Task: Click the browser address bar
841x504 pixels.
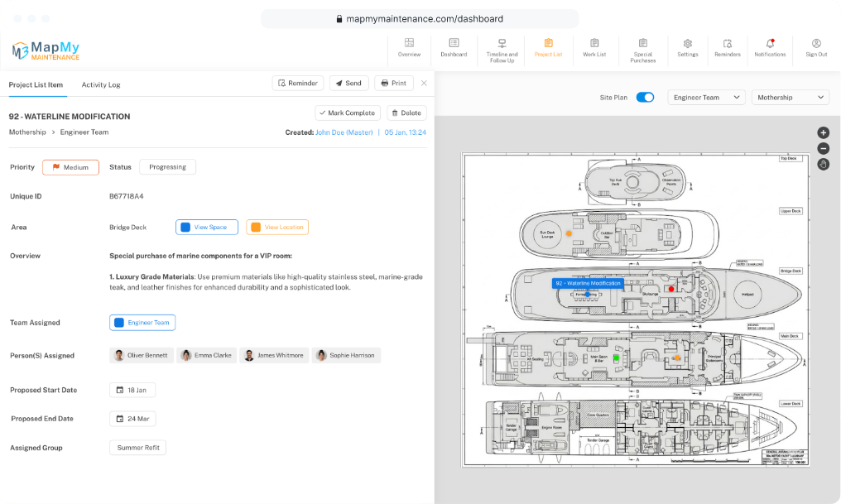Action: tap(420, 19)
